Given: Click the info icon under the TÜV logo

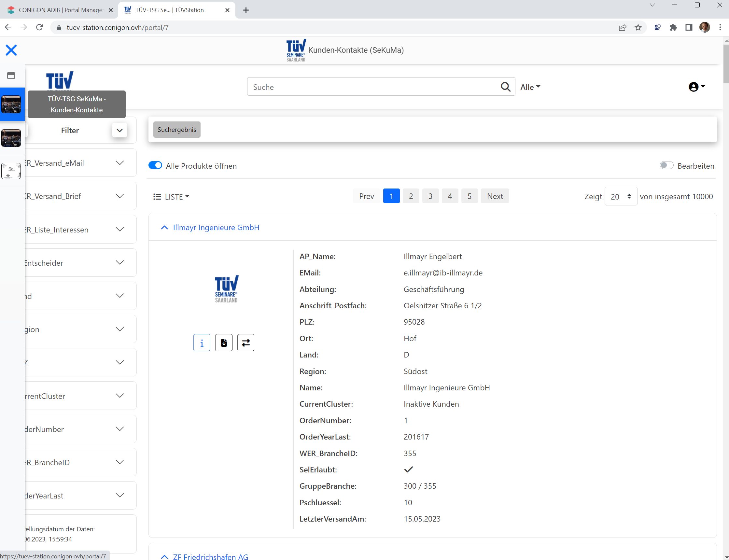Looking at the screenshot, I should [202, 343].
